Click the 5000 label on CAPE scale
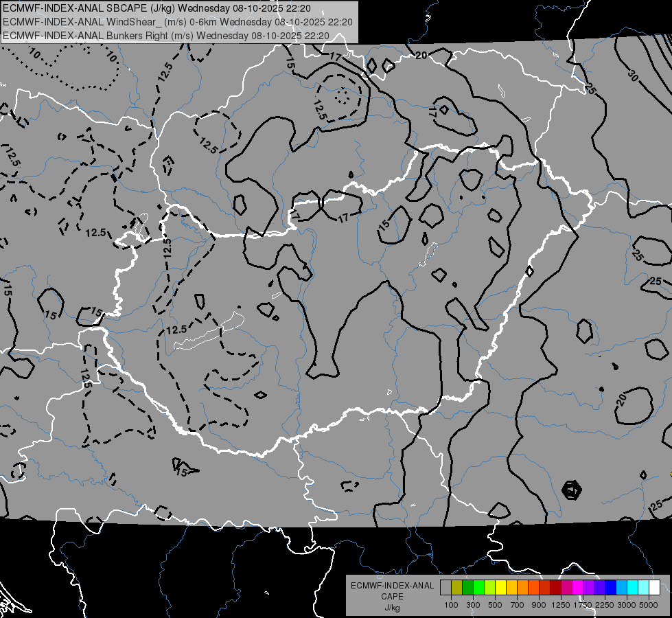The image size is (672, 618). 649,605
